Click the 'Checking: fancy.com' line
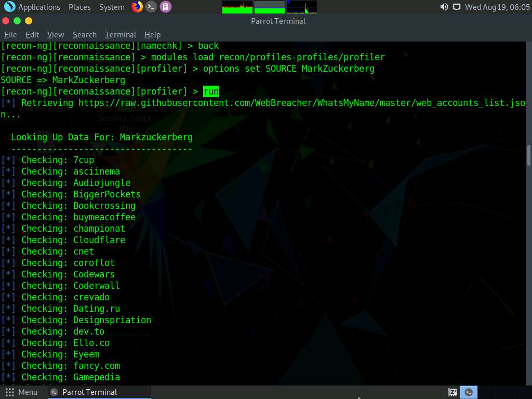 click(60, 366)
